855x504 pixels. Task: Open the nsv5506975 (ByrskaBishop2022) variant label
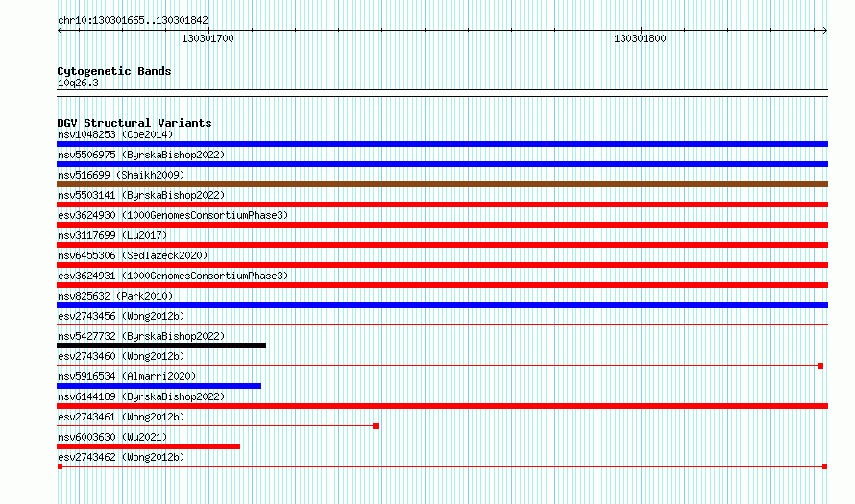point(141,155)
